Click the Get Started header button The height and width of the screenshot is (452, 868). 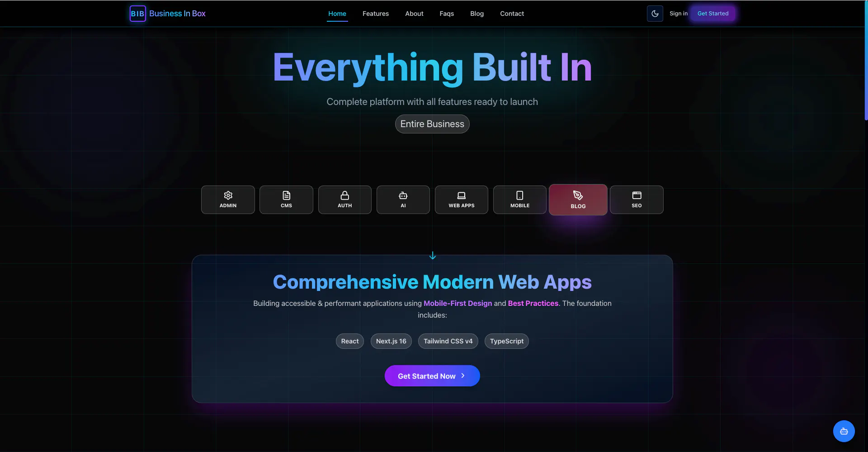click(713, 14)
